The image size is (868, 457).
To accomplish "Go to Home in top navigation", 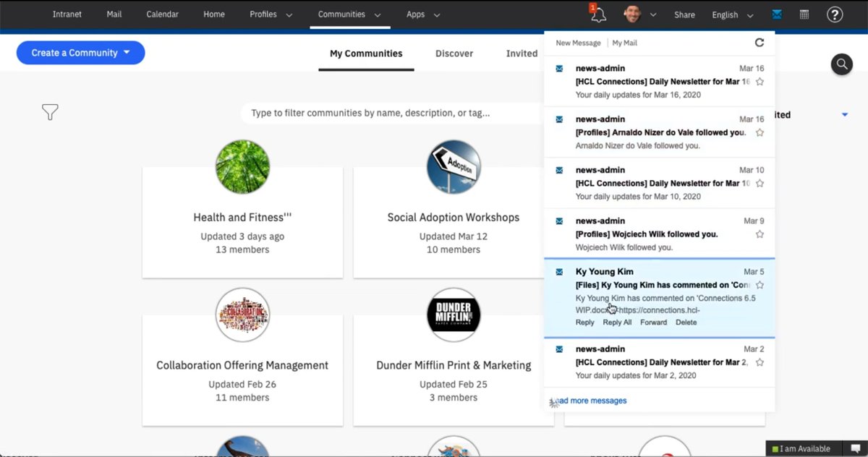I will 214,14.
